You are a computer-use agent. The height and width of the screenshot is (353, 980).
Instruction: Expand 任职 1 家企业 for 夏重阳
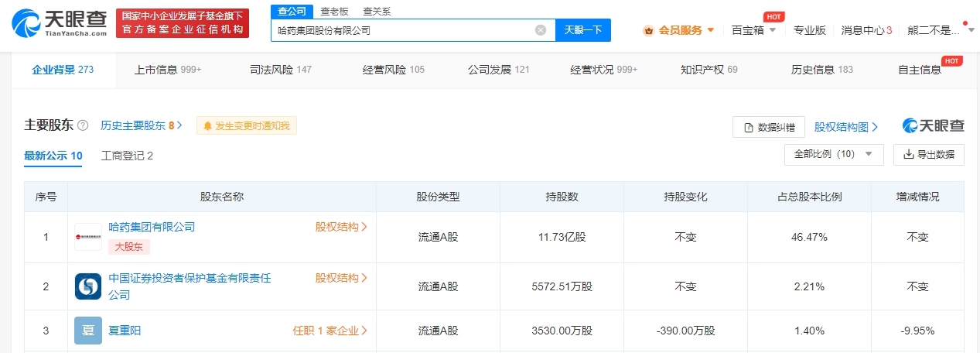pyautogui.click(x=330, y=331)
